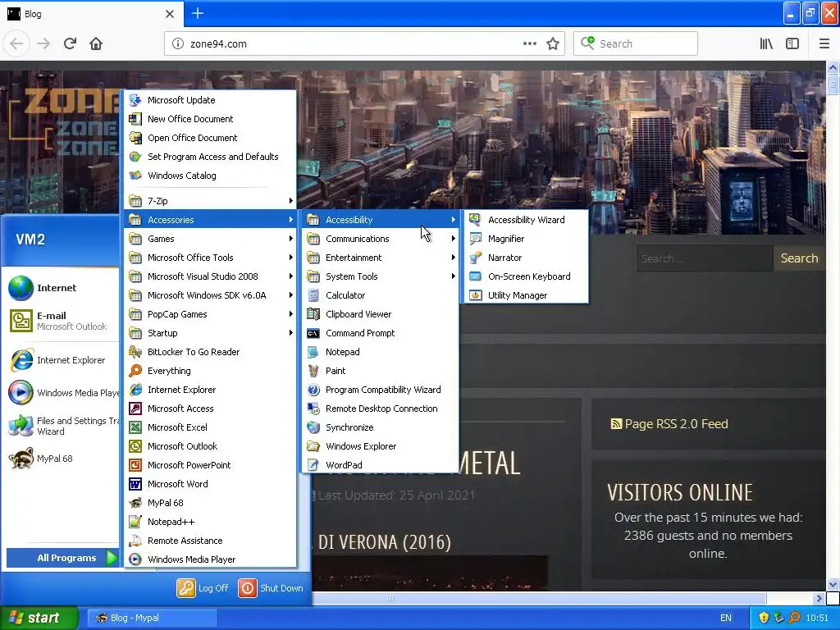Open Windows Explorer from Accessories
This screenshot has width=840, height=630.
381,446
